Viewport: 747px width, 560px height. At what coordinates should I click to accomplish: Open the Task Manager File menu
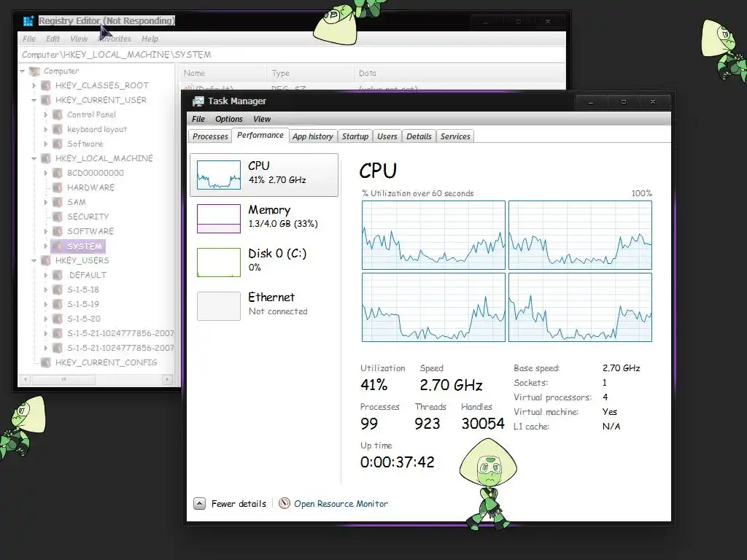pyautogui.click(x=198, y=119)
